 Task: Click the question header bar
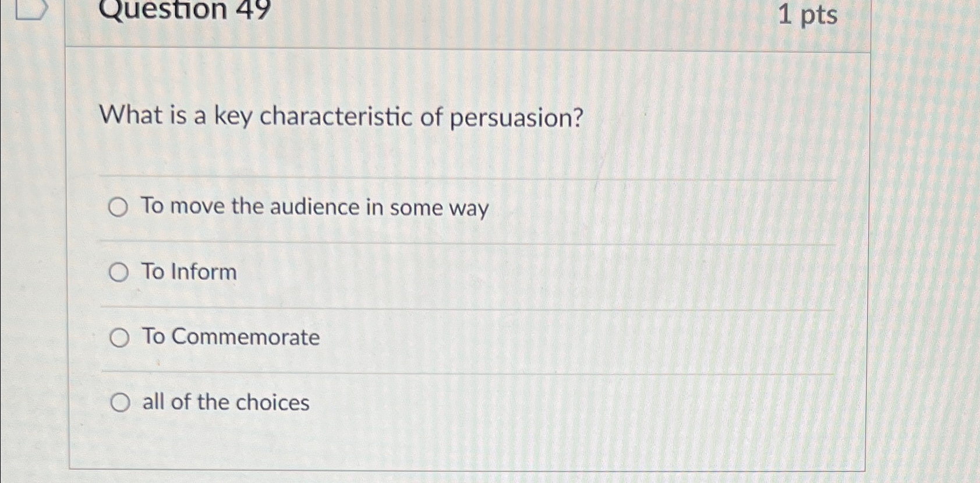coord(466,22)
